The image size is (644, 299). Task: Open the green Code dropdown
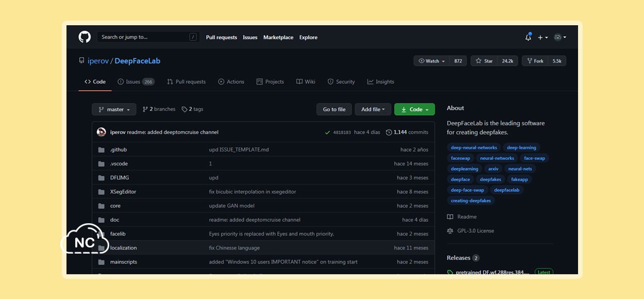pos(414,109)
